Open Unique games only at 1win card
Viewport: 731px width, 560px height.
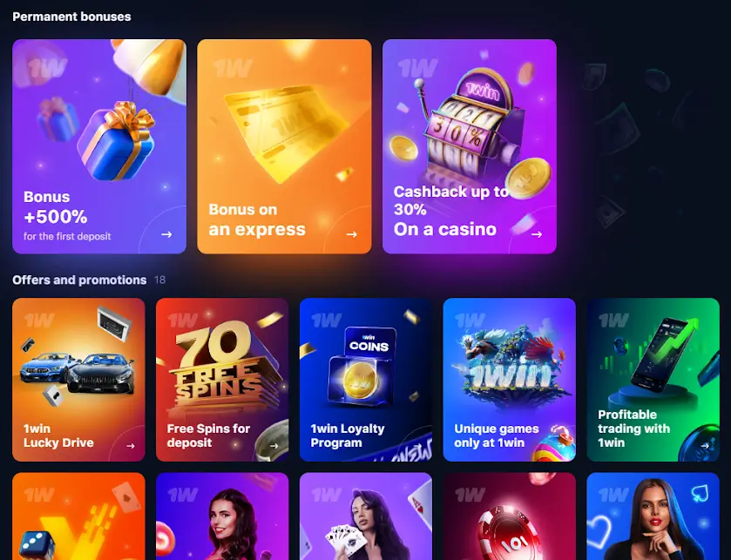click(510, 380)
